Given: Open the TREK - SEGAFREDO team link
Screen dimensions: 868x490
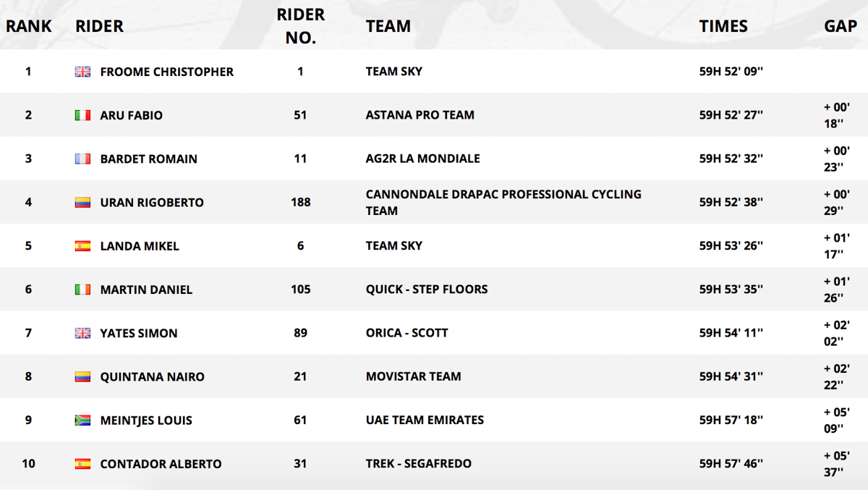Looking at the screenshot, I should (x=419, y=463).
